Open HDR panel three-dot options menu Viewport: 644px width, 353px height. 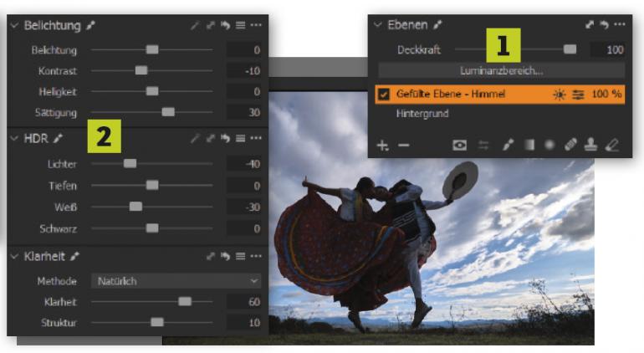click(x=256, y=138)
